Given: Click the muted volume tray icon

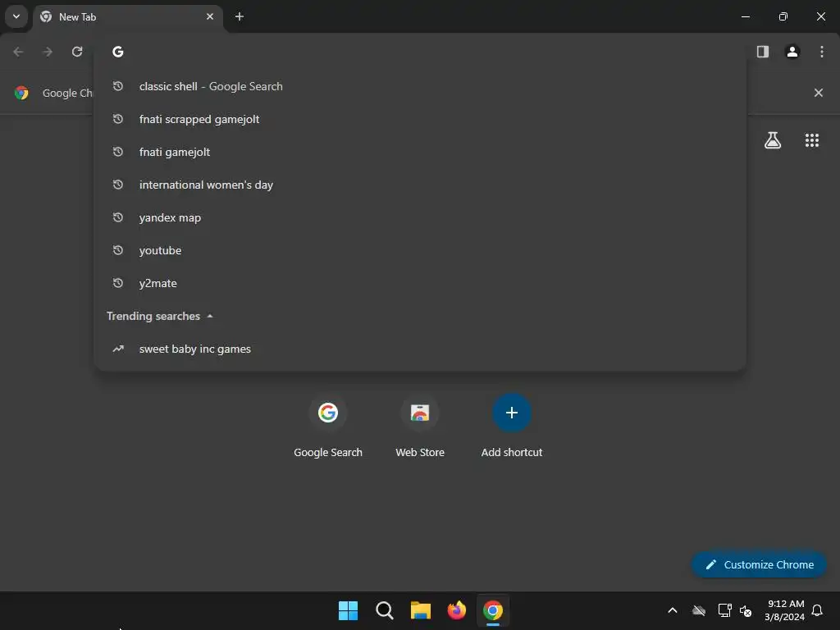Looking at the screenshot, I should click(x=745, y=610).
